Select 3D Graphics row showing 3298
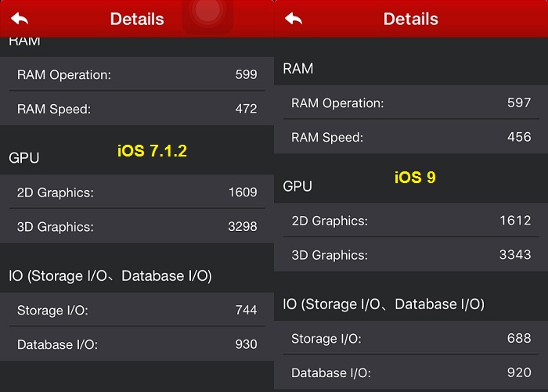 [137, 226]
